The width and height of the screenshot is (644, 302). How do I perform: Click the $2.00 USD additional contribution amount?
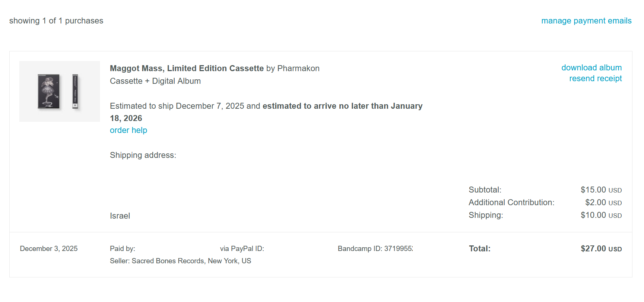603,203
